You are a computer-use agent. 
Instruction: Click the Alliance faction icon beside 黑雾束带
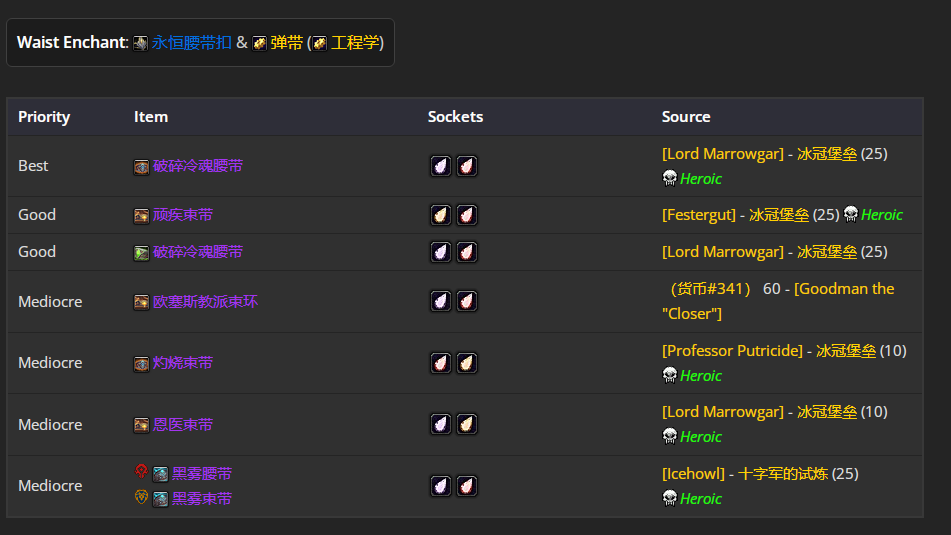(141, 497)
